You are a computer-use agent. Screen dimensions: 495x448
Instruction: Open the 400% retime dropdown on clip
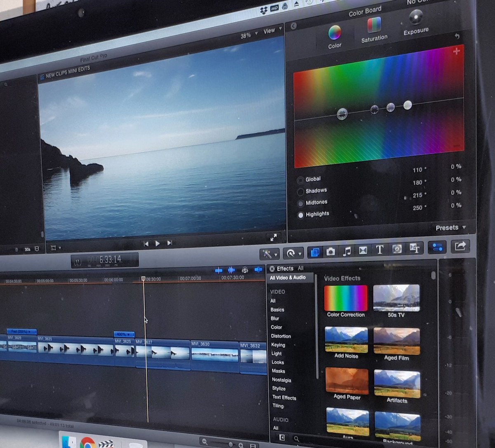coord(124,334)
